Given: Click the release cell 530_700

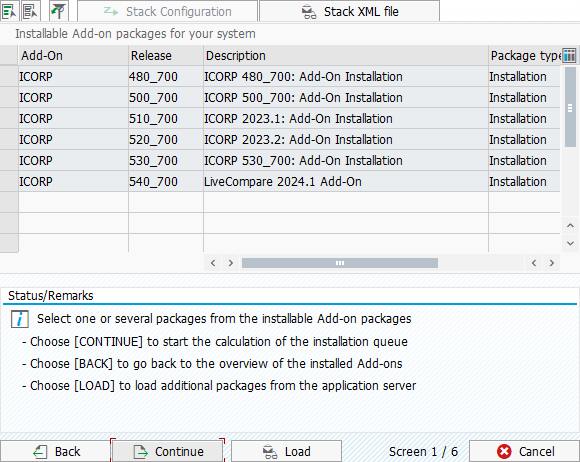Looking at the screenshot, I should point(166,161).
